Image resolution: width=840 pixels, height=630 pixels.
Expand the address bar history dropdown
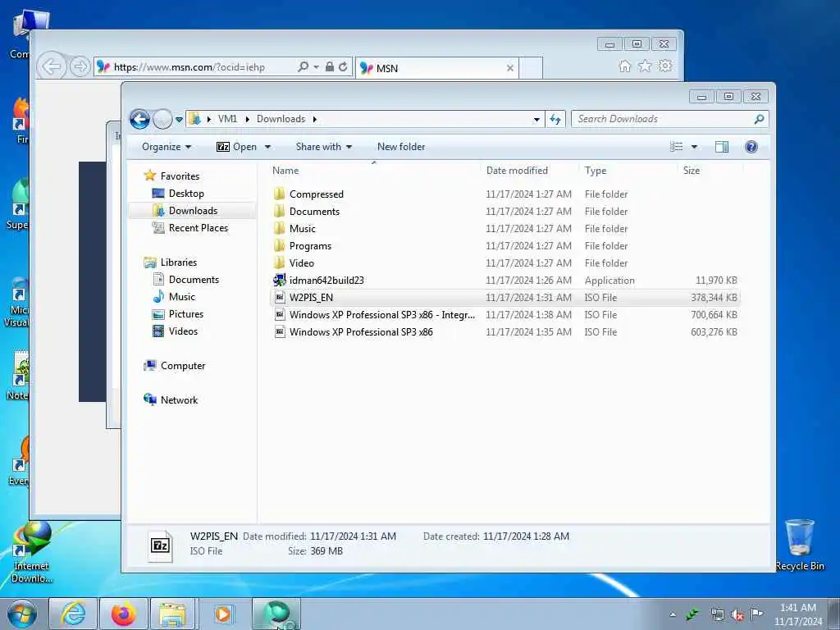[x=536, y=120]
